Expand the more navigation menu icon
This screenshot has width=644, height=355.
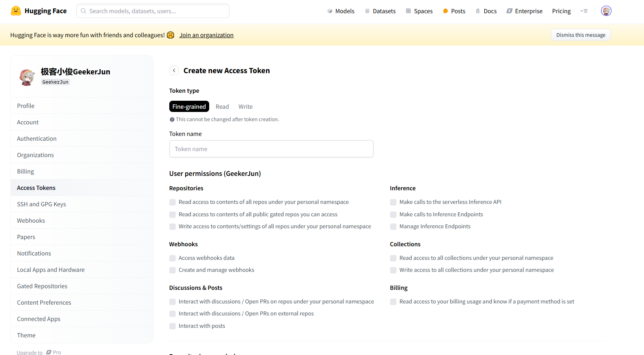(x=584, y=11)
